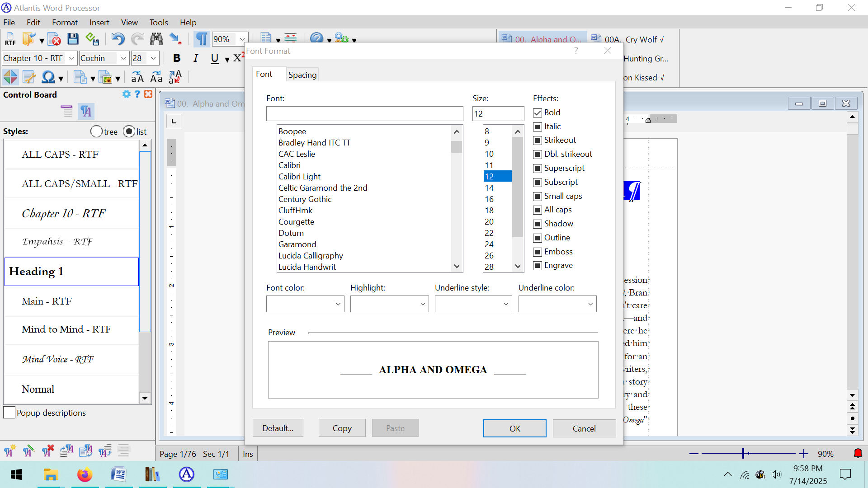Open Control Board settings gear
This screenshot has height=488, width=868.
click(x=126, y=94)
